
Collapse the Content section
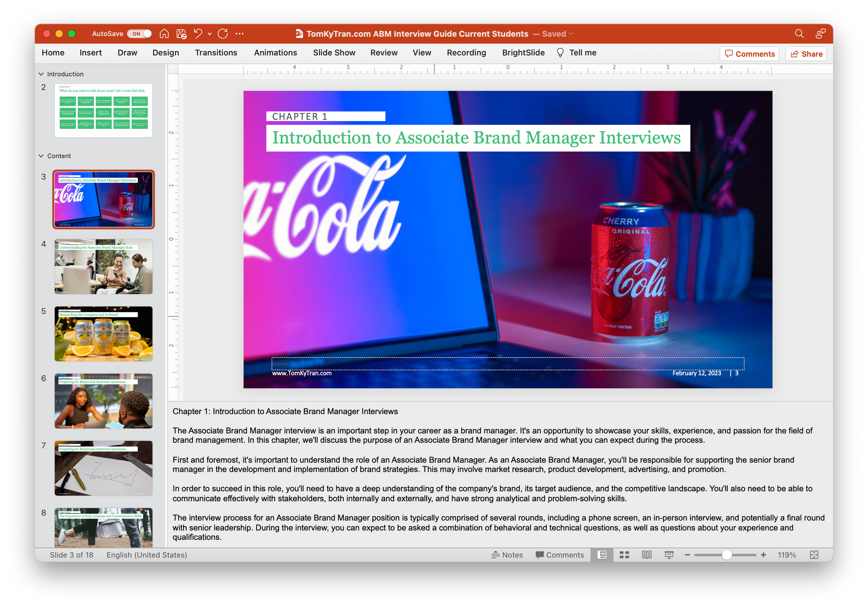(x=41, y=156)
